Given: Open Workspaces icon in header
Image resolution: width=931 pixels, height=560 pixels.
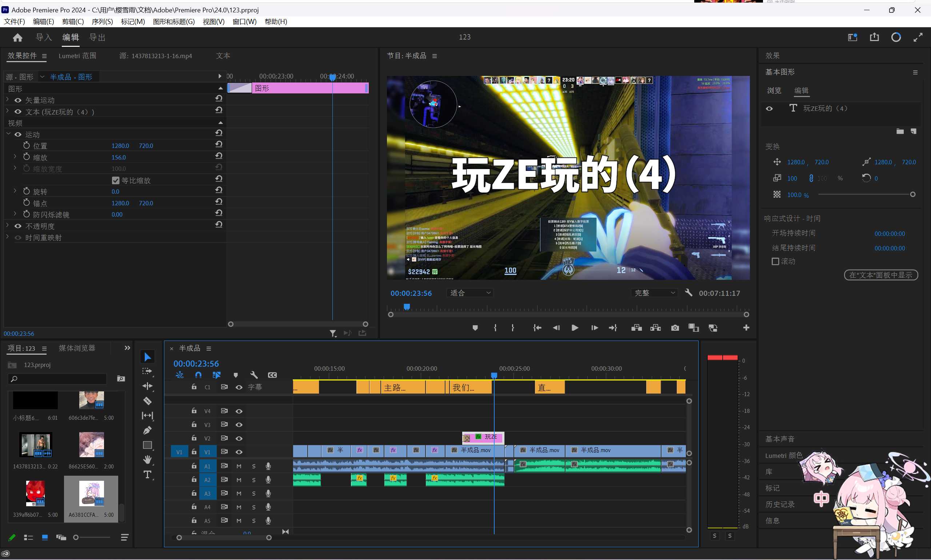Looking at the screenshot, I should tap(852, 37).
